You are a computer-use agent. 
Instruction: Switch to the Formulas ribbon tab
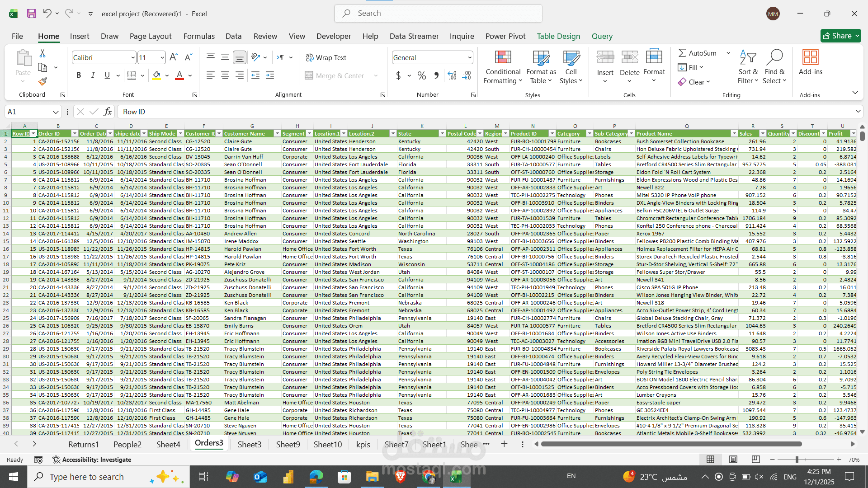click(199, 36)
